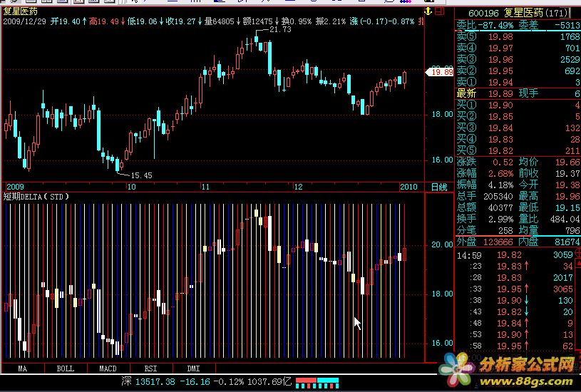The height and width of the screenshot is (392, 581).
Task: Click the red-cyan strength bar in status bar
Action: [x=317, y=383]
